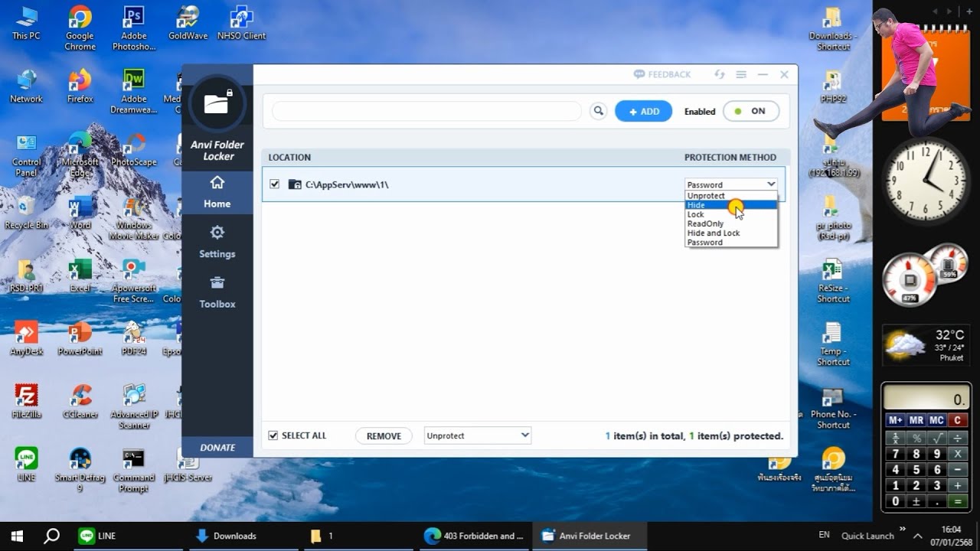Choose Lock from the protection method list

(x=731, y=214)
